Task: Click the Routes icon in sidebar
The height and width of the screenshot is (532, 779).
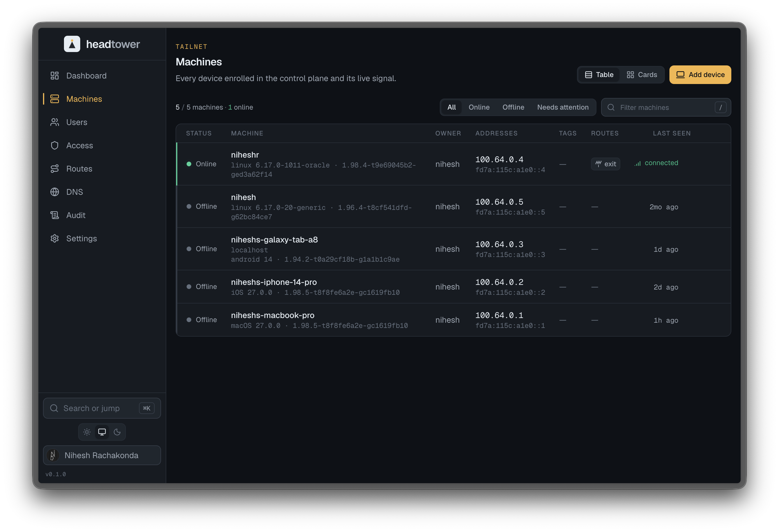Action: [55, 169]
